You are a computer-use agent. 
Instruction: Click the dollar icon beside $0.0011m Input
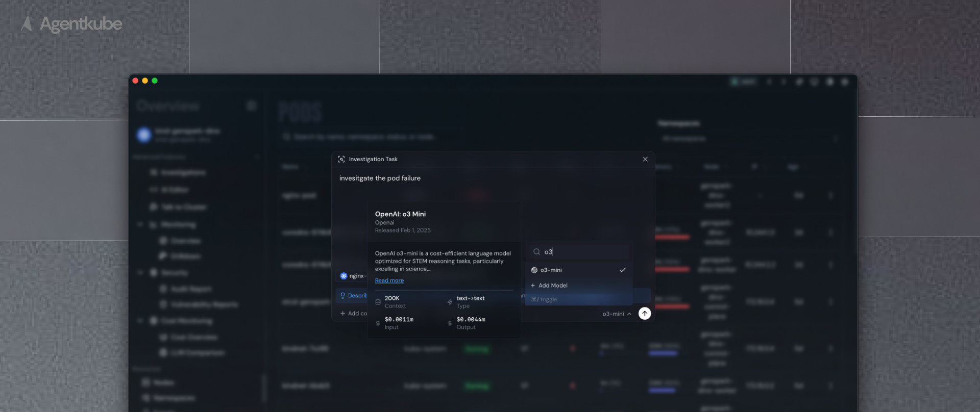pyautogui.click(x=378, y=323)
